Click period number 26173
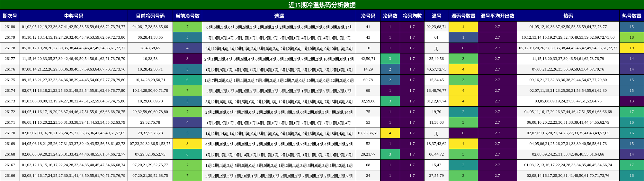This screenshot has width=644, height=181. (x=10, y=101)
